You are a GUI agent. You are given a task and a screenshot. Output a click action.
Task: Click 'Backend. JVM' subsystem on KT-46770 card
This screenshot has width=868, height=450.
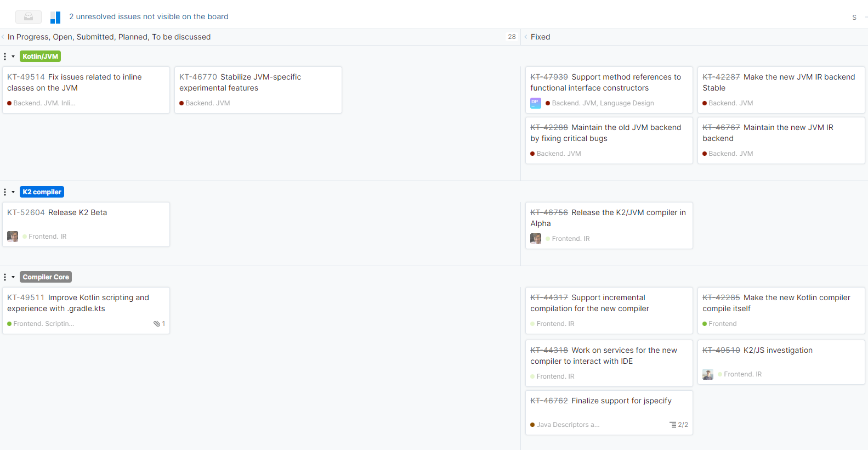[x=208, y=103]
